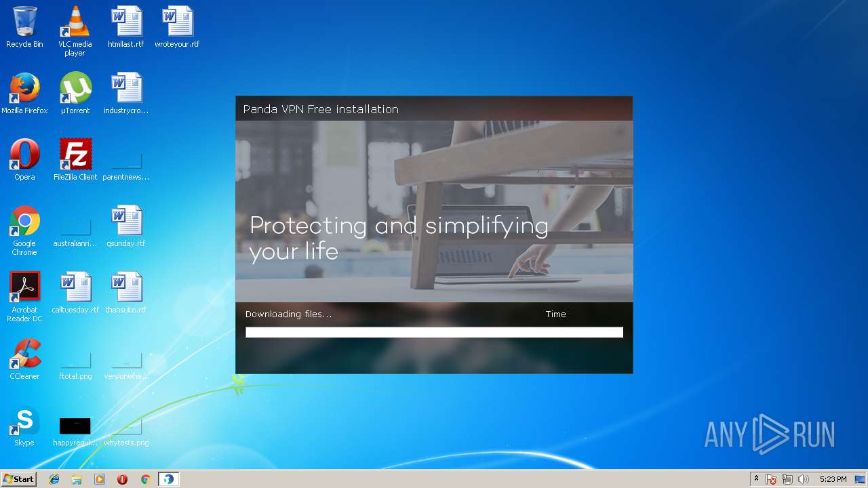Launch Opera browser shortcut

coord(24,160)
